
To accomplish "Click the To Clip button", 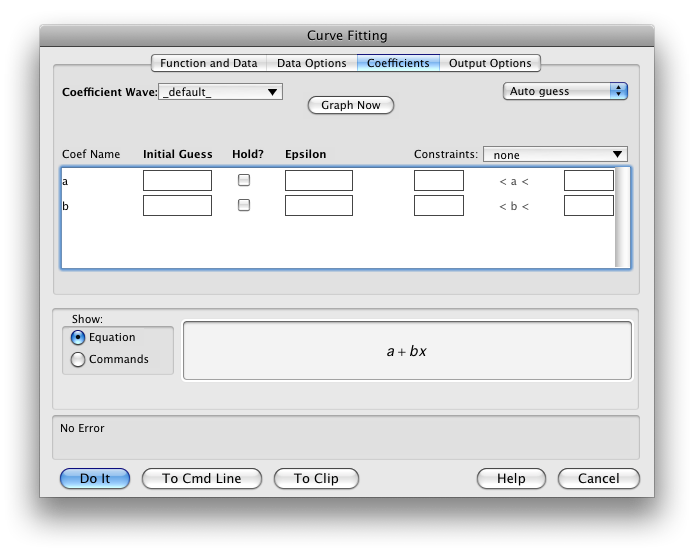I will point(316,479).
